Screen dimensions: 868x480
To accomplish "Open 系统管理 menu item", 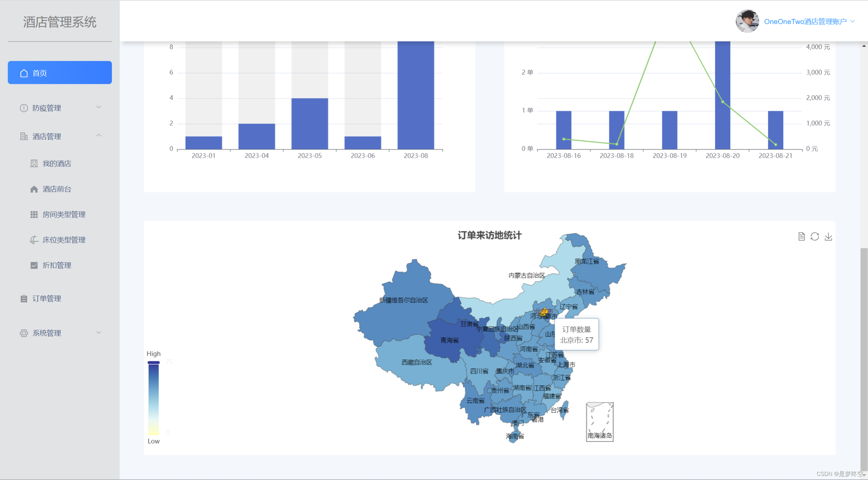I will coord(60,333).
